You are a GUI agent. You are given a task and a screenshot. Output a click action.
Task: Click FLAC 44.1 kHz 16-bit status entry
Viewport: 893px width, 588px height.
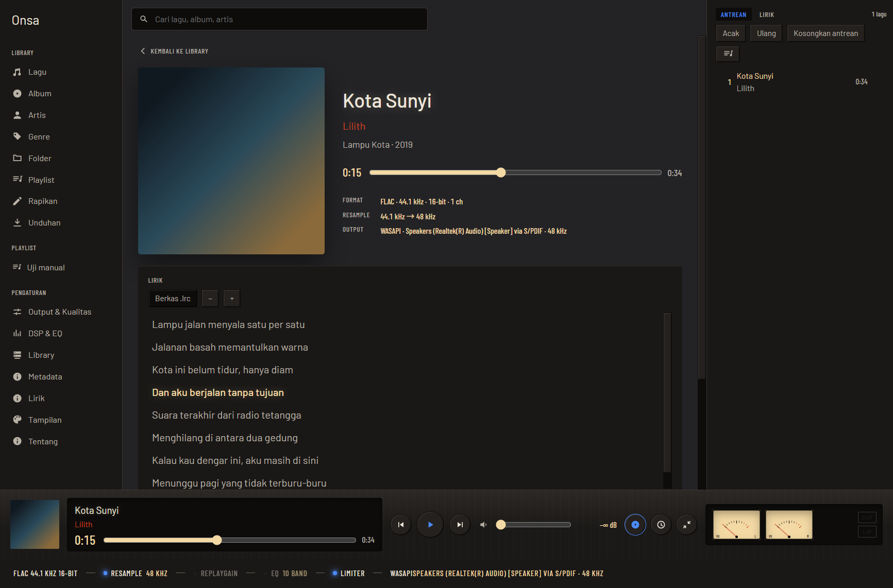coord(45,574)
